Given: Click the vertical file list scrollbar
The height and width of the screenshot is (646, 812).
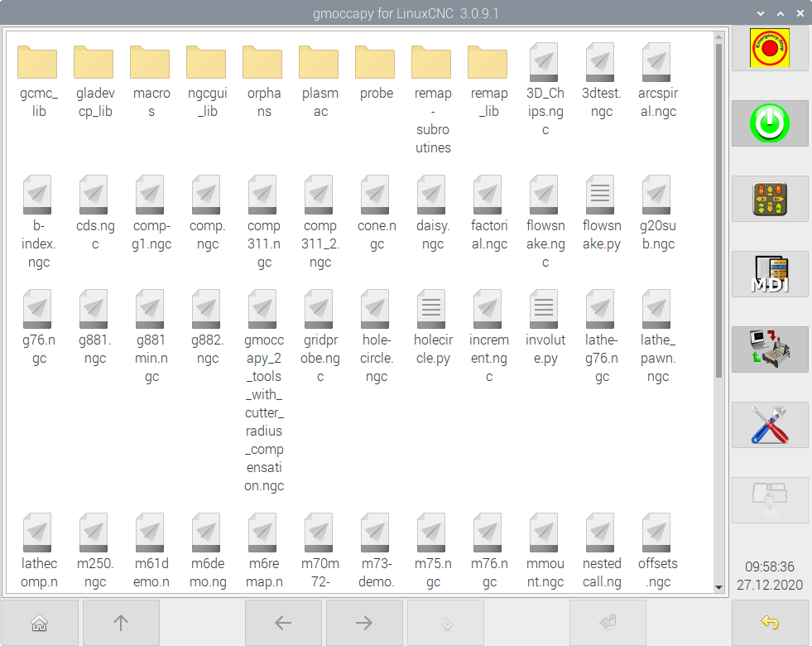Looking at the screenshot, I should coord(718,207).
